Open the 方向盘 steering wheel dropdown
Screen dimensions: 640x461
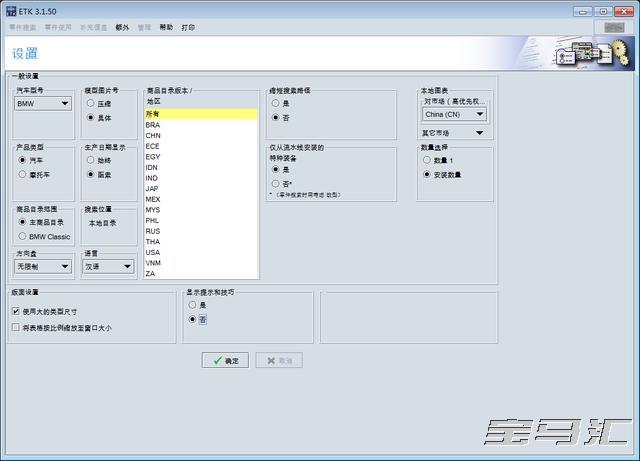point(43,267)
